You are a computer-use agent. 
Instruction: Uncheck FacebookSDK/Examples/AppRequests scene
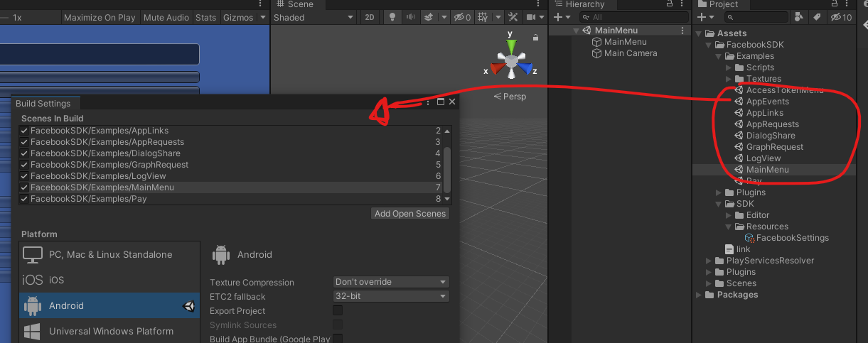pyautogui.click(x=25, y=142)
